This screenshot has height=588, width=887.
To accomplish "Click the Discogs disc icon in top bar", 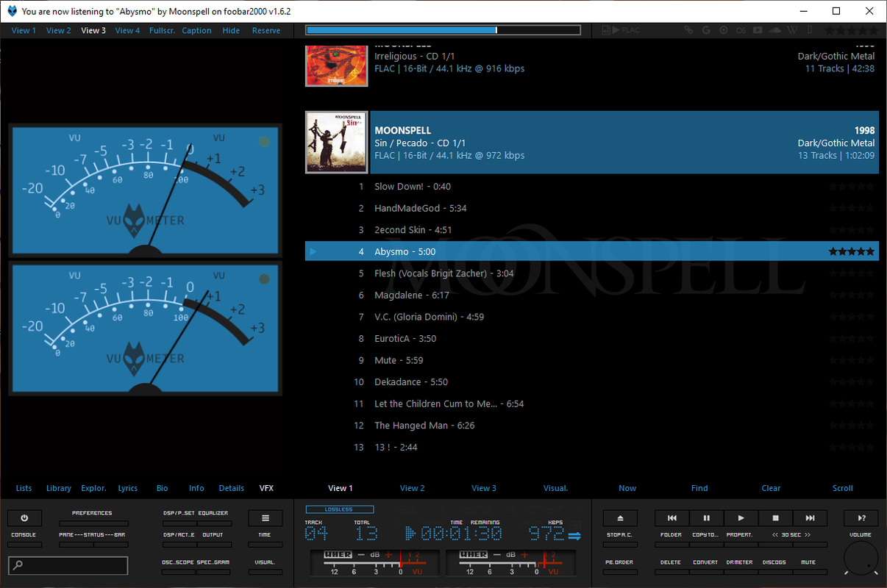I will (x=724, y=30).
